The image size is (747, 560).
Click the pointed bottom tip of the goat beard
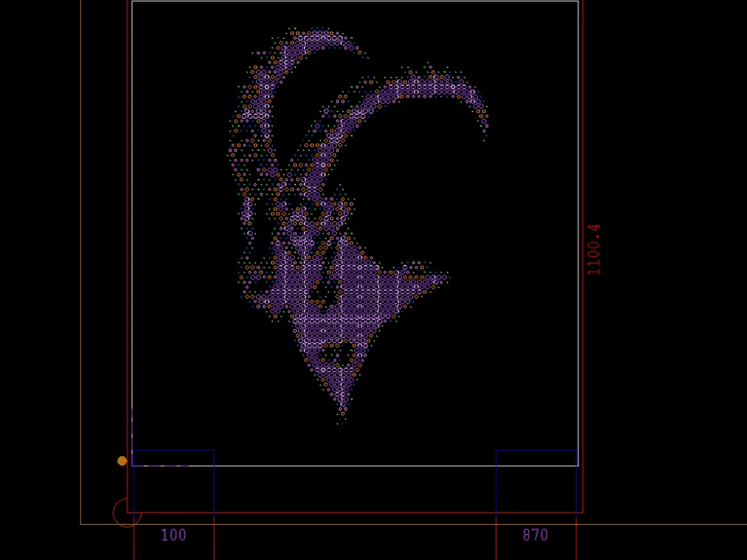tap(341, 420)
